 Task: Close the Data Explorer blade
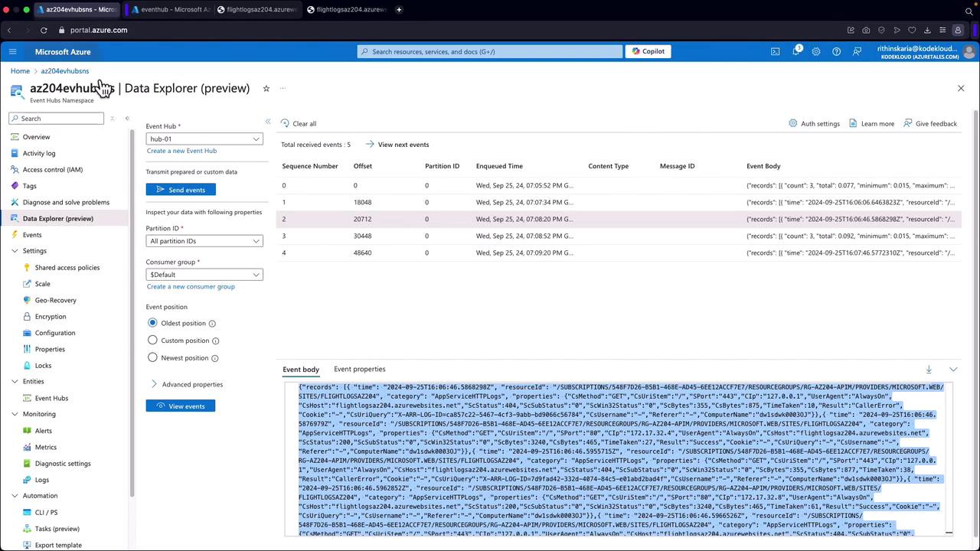pos(961,88)
